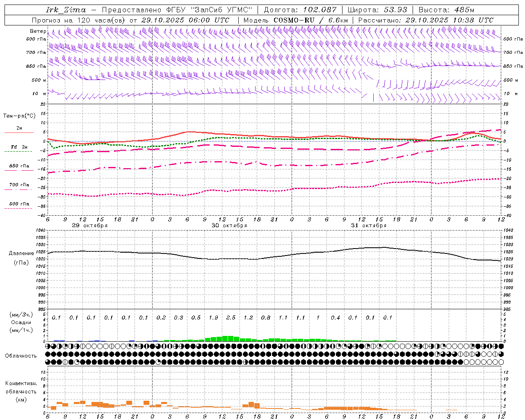Click the 1.2 precipitation value
This screenshot has width=525, height=420.
[248, 317]
